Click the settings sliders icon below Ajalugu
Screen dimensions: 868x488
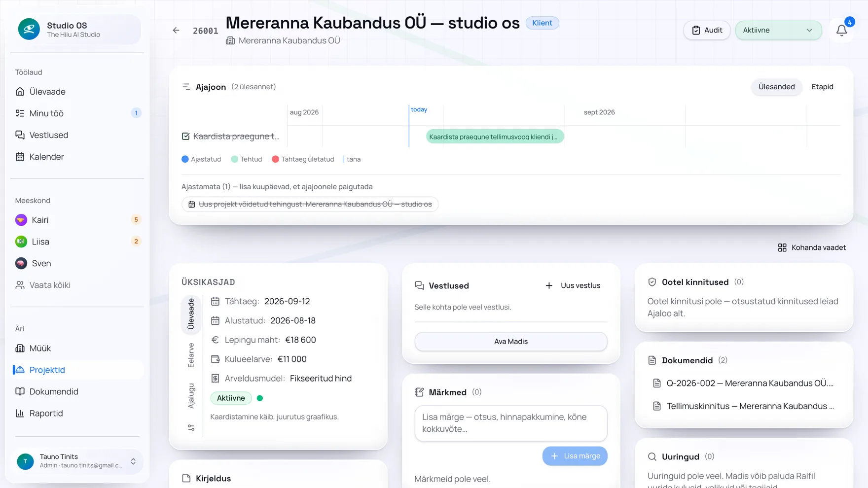coord(191,428)
